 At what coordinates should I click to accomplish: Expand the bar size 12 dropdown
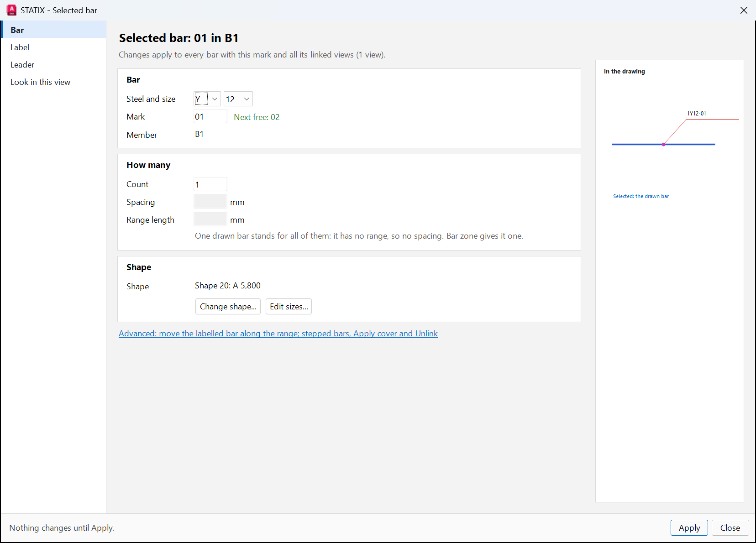[238, 99]
